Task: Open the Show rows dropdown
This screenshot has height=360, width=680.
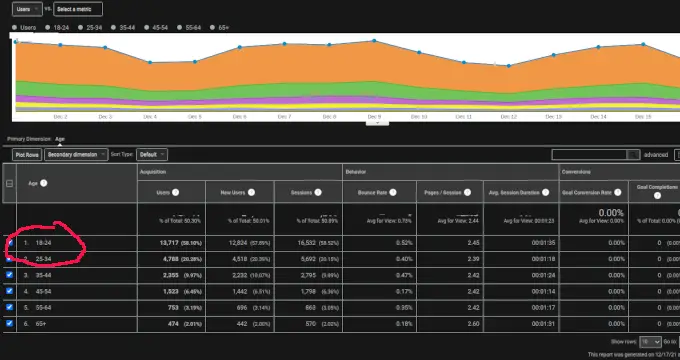Action: [650, 342]
